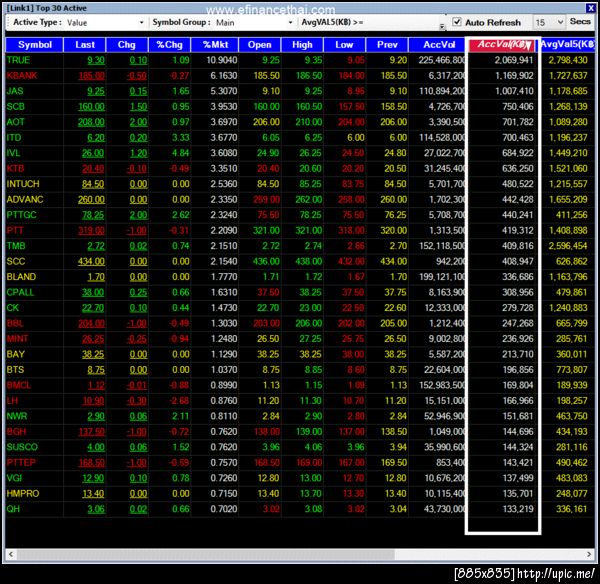Screen dimensions: 600x584
Task: Sort by the Open column header
Action: click(259, 45)
